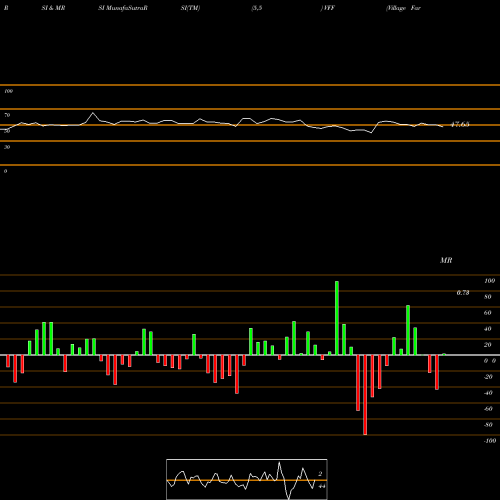
Task: Click the '80' label on MR axis
Action: click(488, 297)
